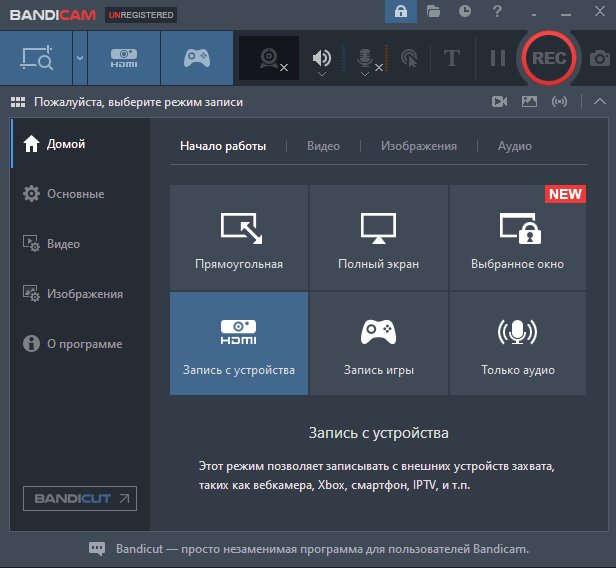Start recording with the REC button
This screenshot has width=616, height=568.
(549, 58)
